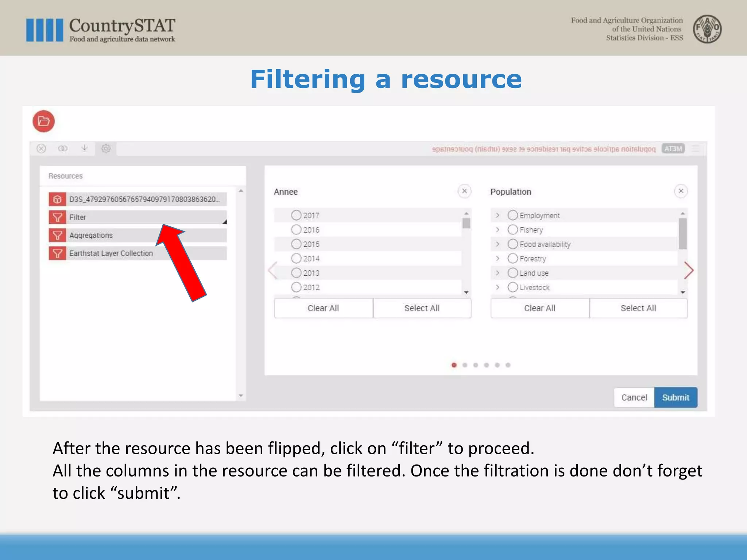Click the linked-circles toolbar icon
Viewport: 747px width, 560px height.
click(63, 148)
